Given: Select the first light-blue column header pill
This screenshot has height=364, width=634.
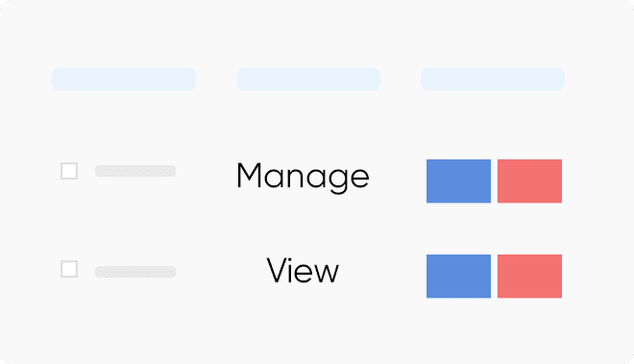Looking at the screenshot, I should (x=124, y=80).
